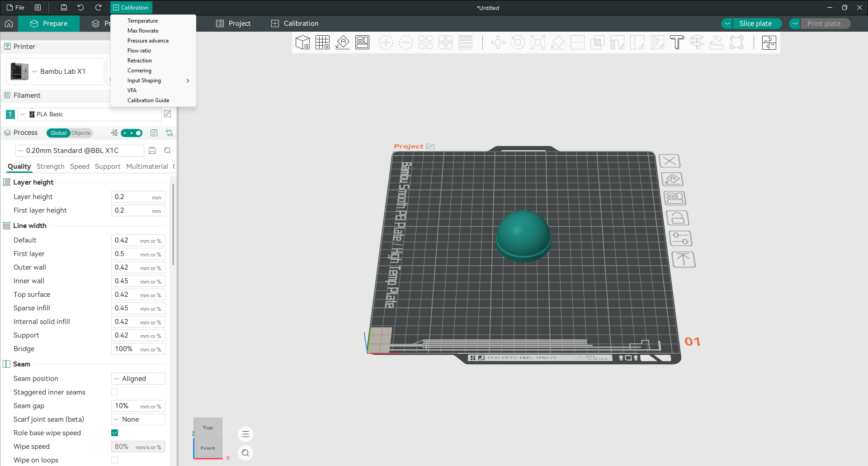Open plate settings sliders icon
Viewport: 868px width, 466px height.
680,238
